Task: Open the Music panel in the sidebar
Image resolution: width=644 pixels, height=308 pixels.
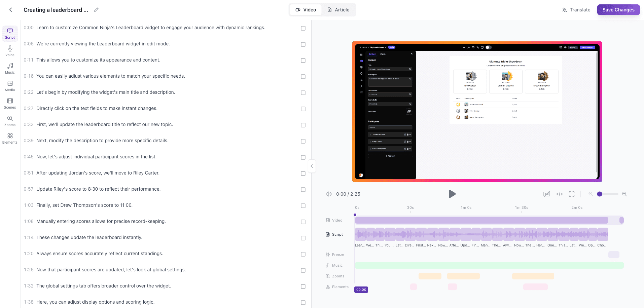Action: tap(10, 68)
